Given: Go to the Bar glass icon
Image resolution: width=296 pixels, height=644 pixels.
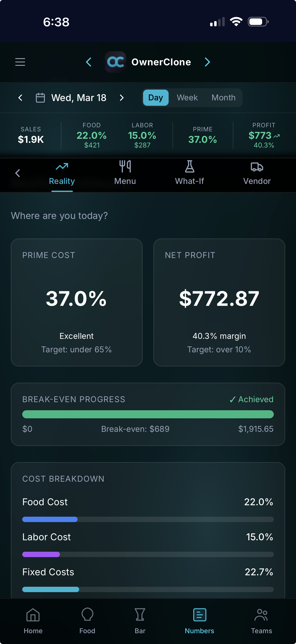Looking at the screenshot, I should point(140,615).
